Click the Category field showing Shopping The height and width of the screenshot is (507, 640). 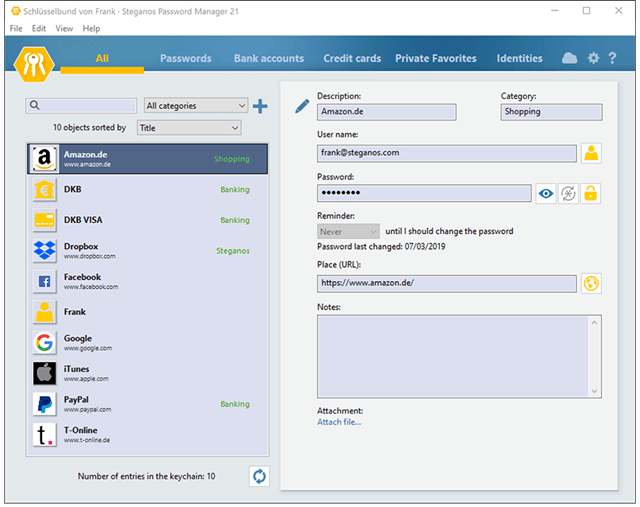[x=551, y=112]
